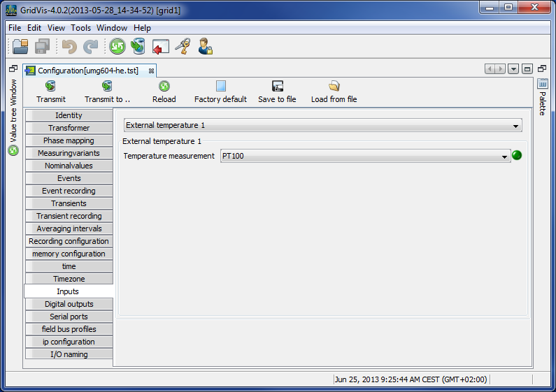Go to the ip configuration section
The image size is (556, 392).
pyautogui.click(x=69, y=342)
